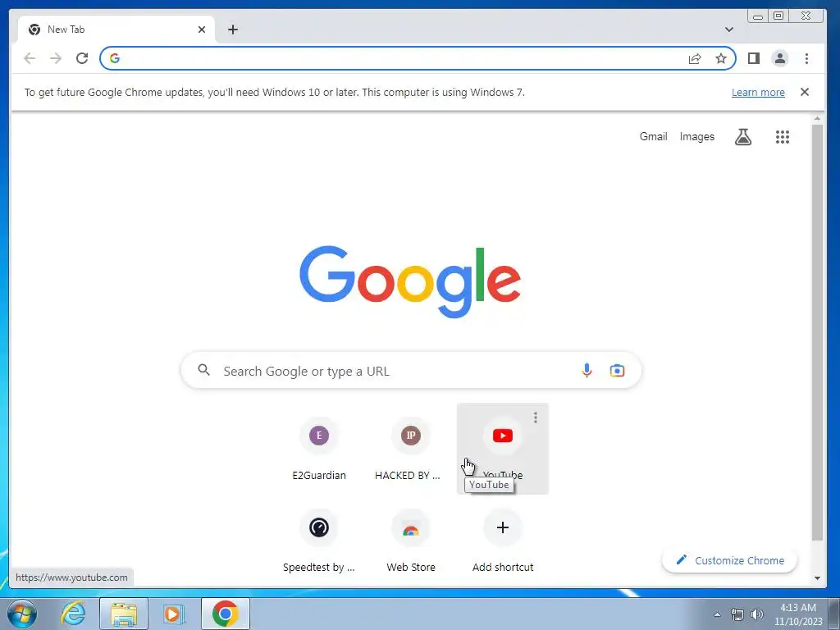The width and height of the screenshot is (840, 630).
Task: Share this page icon in address bar
Action: (x=694, y=58)
